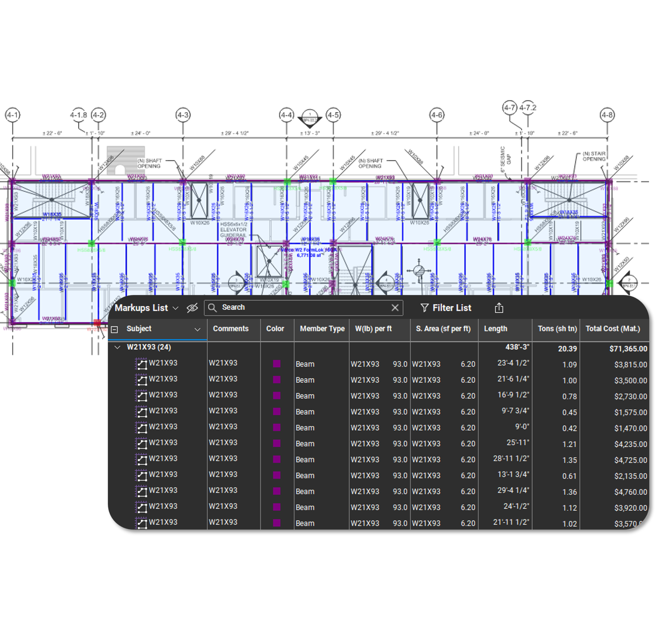Open the Markups List dropdown
The image size is (657, 644).
tap(146, 308)
